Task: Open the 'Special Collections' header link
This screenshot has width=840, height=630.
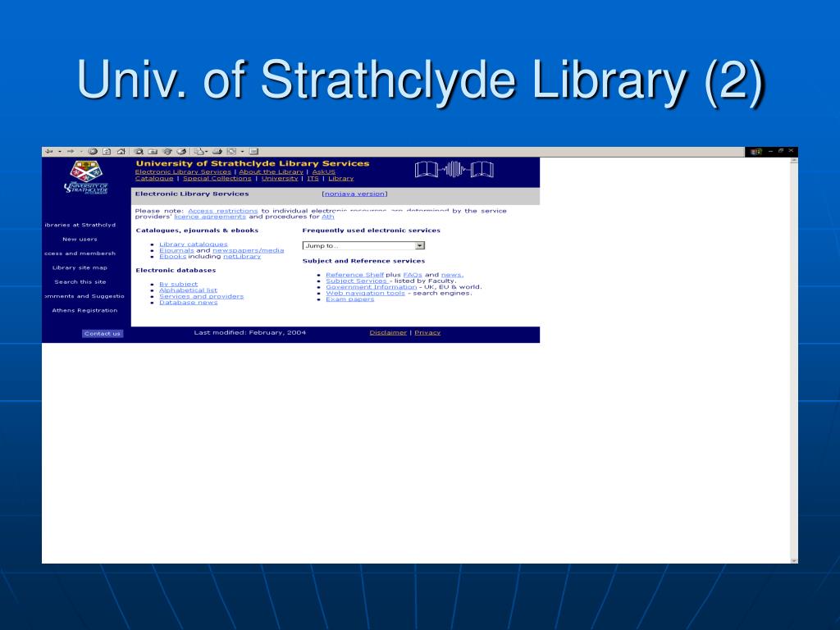Action: pos(217,178)
